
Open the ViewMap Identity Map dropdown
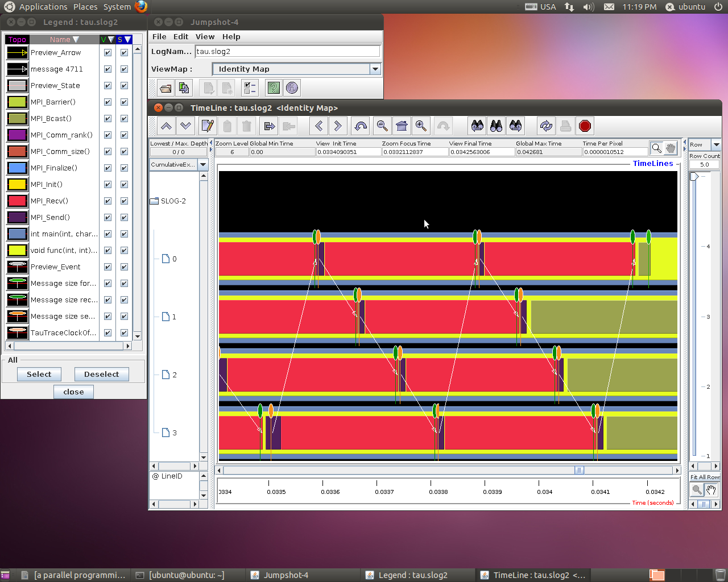[375, 69]
